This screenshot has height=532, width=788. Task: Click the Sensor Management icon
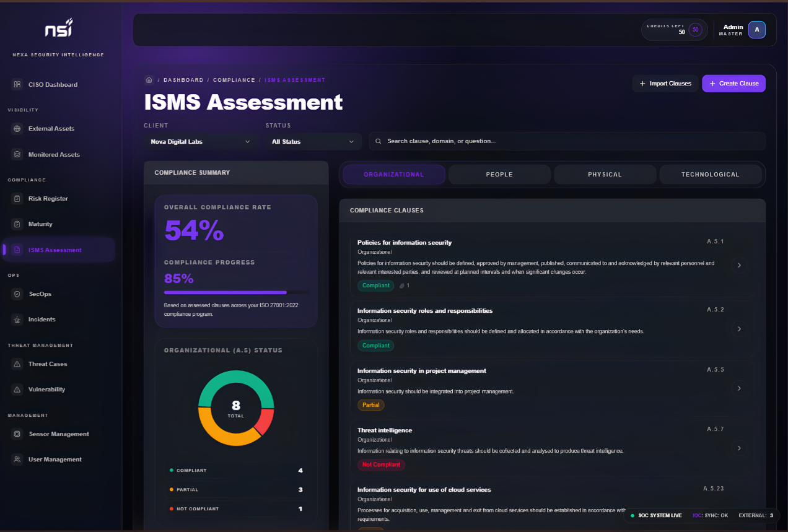point(17,434)
